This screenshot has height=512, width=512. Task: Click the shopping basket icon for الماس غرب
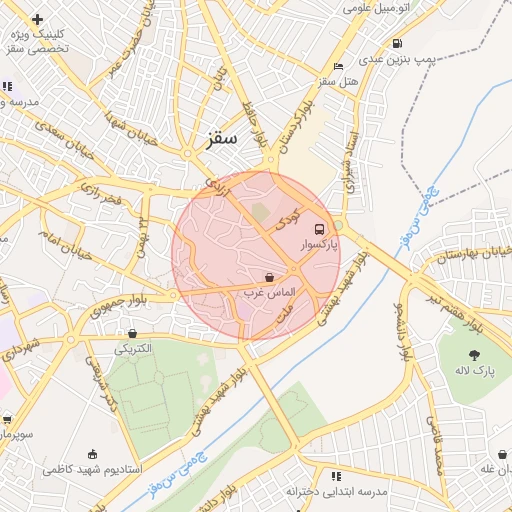point(269,277)
